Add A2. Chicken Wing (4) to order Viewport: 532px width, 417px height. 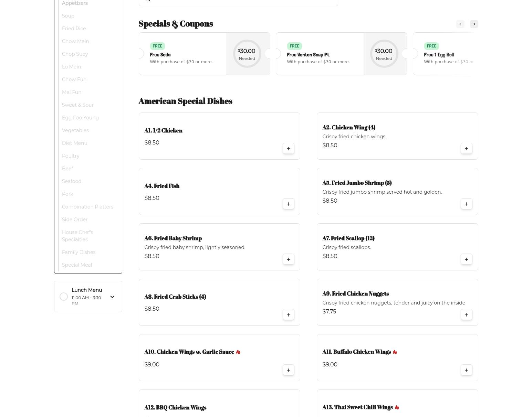pos(467,149)
